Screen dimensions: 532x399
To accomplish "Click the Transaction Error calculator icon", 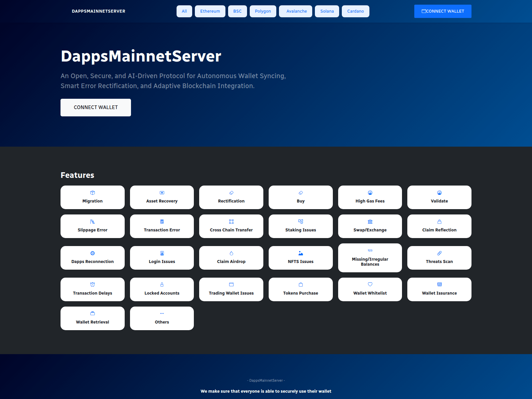I will tap(162, 222).
